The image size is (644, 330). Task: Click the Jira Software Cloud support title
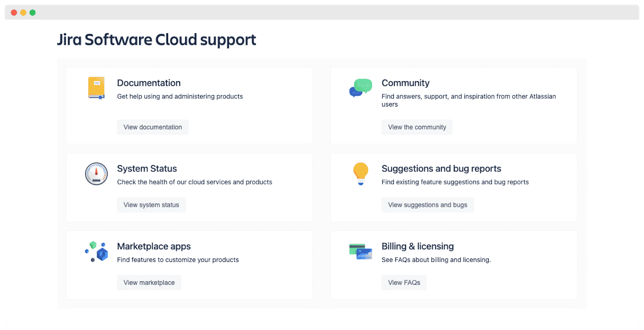[x=157, y=40]
